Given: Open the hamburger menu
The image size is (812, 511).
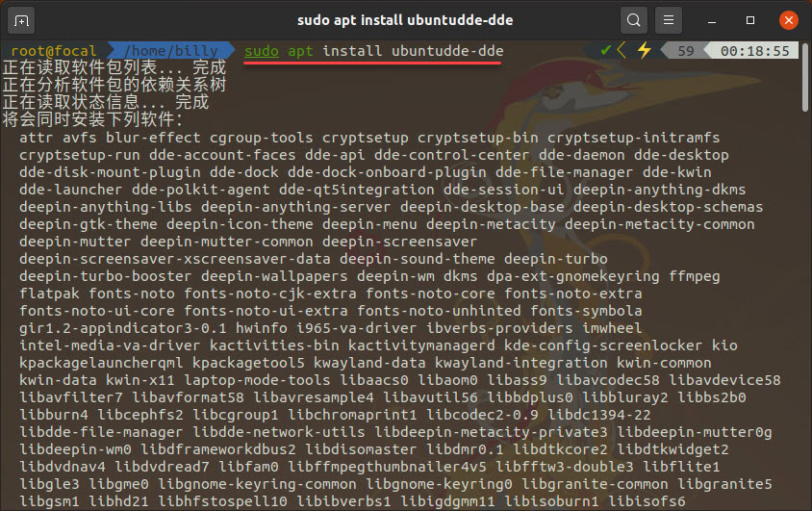Looking at the screenshot, I should [668, 20].
